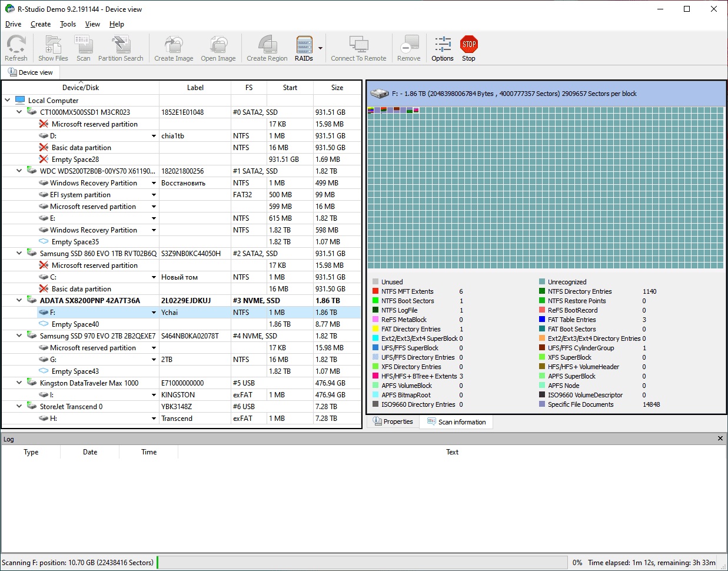Image resolution: width=728 pixels, height=571 pixels.
Task: Open the Tools menu
Action: coord(68,24)
